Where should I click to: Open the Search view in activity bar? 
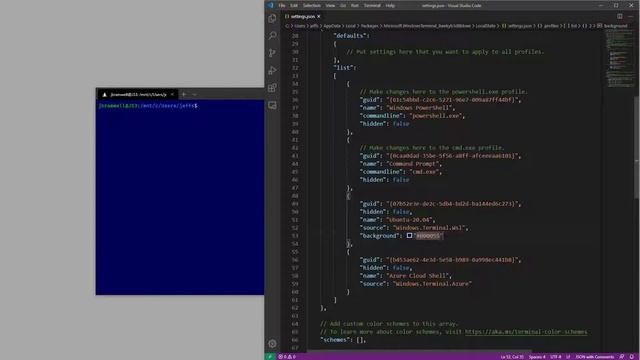272,36
